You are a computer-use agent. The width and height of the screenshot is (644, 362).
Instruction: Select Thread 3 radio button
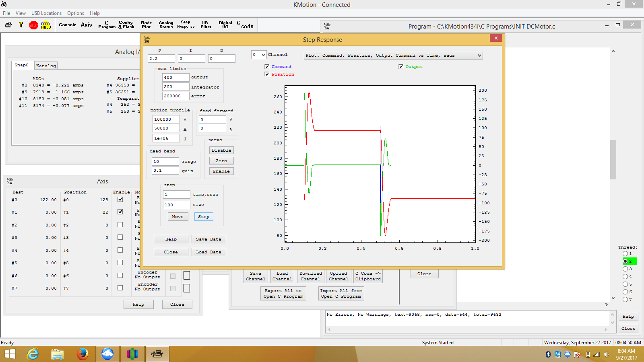point(625,269)
